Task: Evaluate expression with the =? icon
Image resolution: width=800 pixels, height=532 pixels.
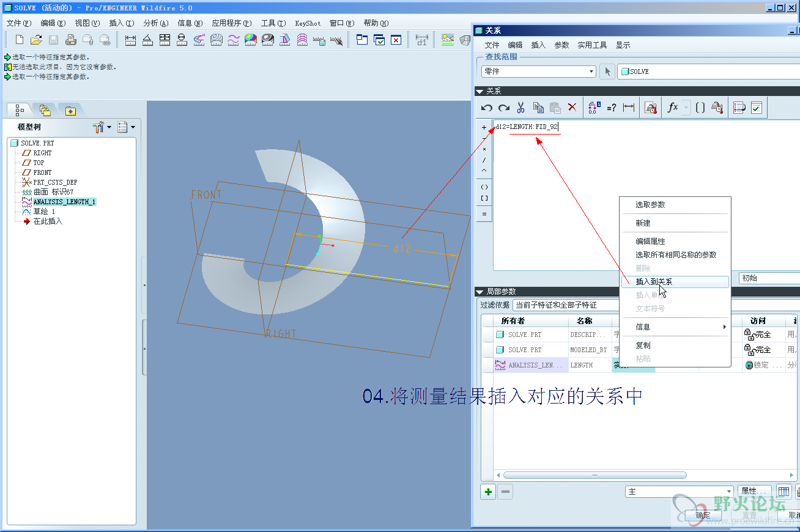Action: pyautogui.click(x=612, y=108)
